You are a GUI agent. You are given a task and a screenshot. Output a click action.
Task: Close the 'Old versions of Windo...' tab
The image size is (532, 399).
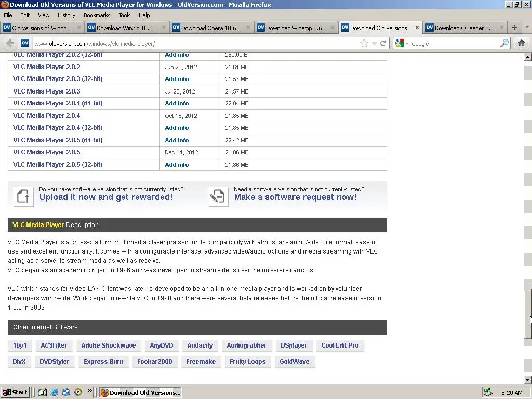(x=79, y=28)
